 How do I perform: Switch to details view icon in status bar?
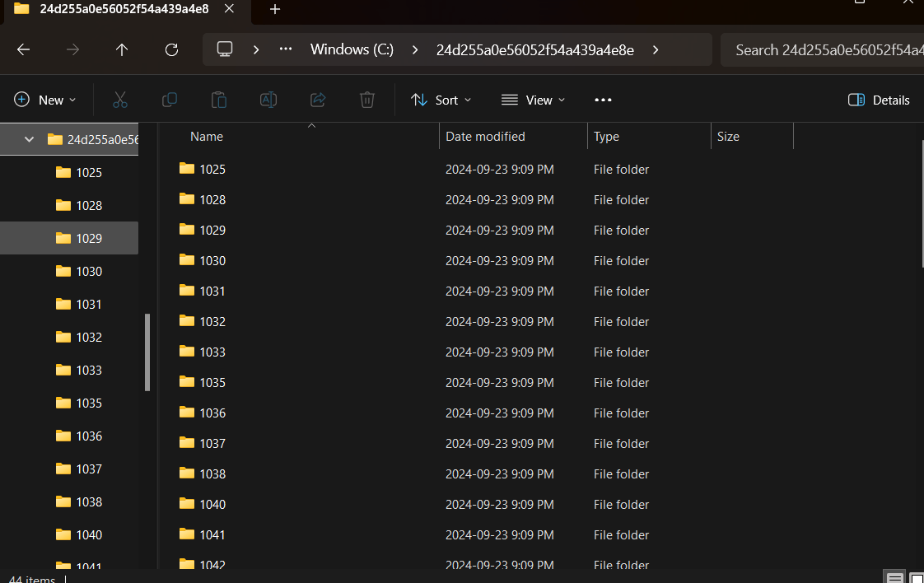point(894,578)
